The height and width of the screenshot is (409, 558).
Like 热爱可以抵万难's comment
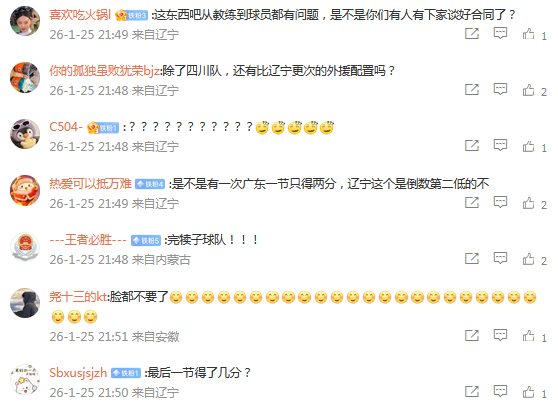pos(528,203)
